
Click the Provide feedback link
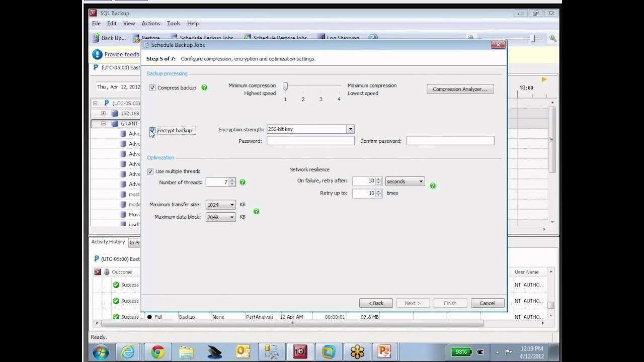tap(122, 54)
